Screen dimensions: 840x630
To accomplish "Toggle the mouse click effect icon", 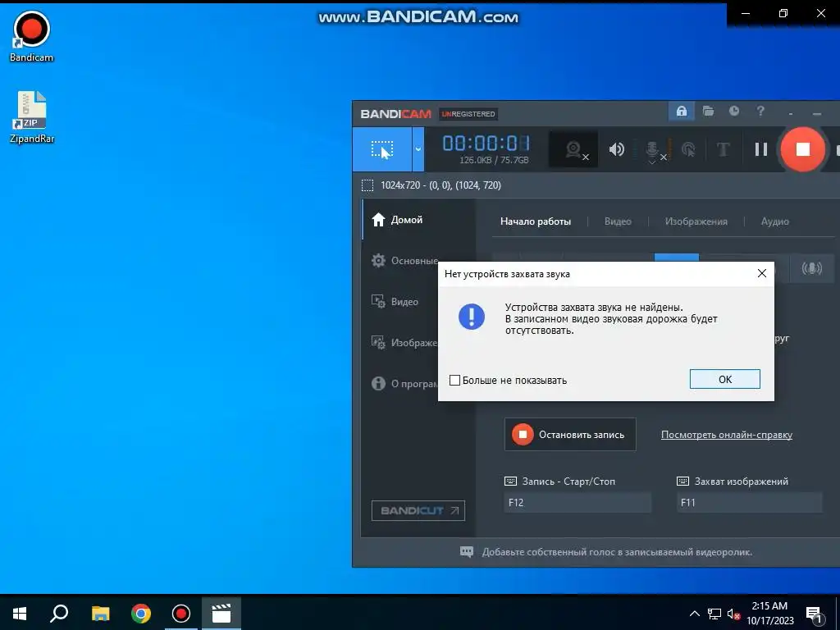I will [x=688, y=149].
